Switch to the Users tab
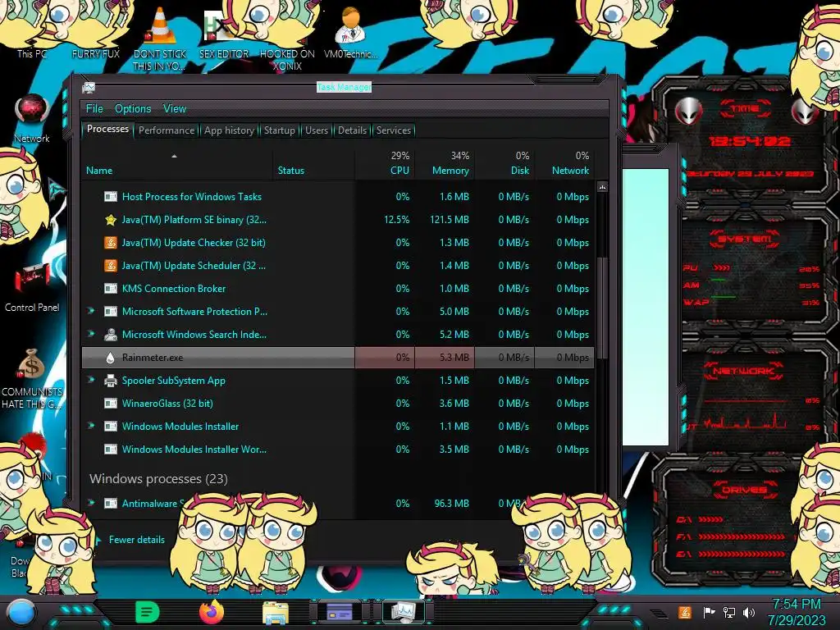Screen dimensions: 840x630 [316, 130]
